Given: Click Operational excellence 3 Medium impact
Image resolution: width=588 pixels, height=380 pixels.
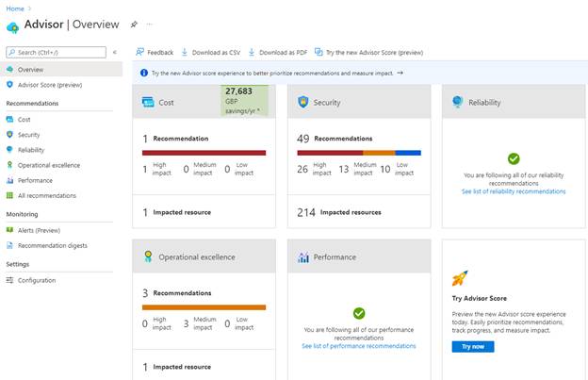Looking at the screenshot, I should [200, 323].
